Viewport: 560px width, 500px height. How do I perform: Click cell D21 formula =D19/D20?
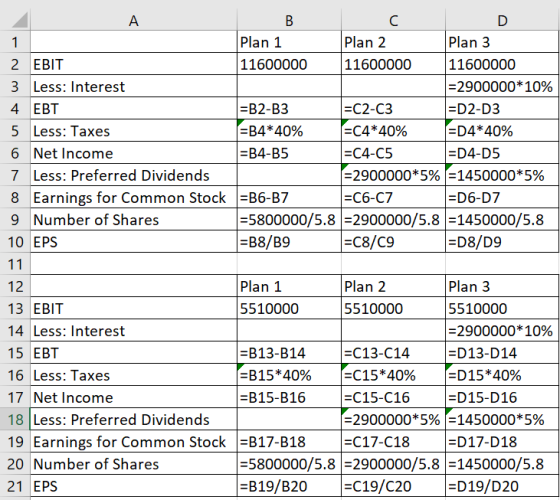pos(502,485)
